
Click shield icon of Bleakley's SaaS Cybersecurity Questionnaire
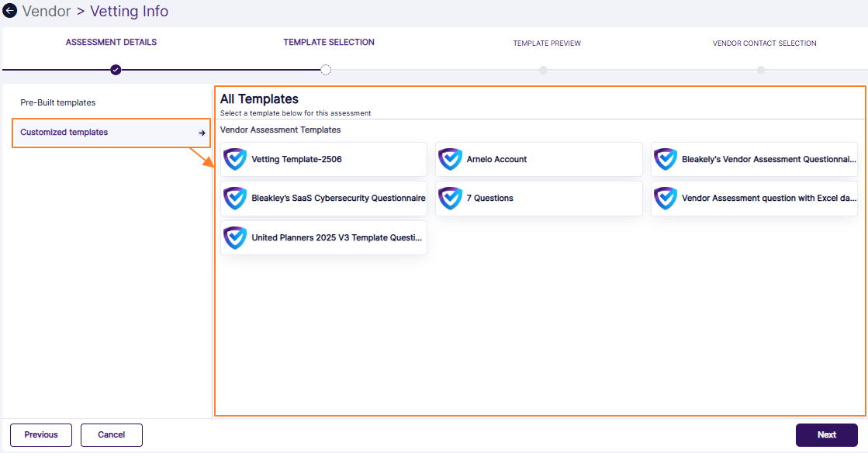[x=234, y=198]
